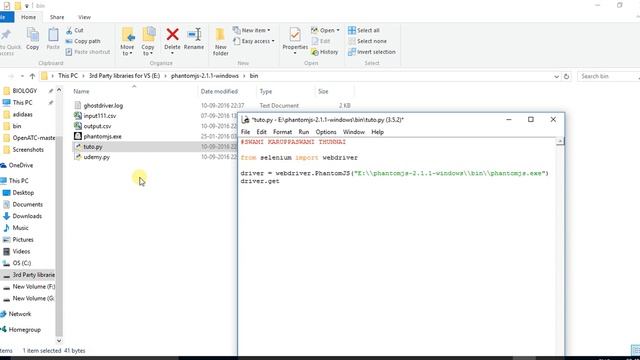Click Select none in ribbon
The width and height of the screenshot is (640, 360).
[367, 41]
